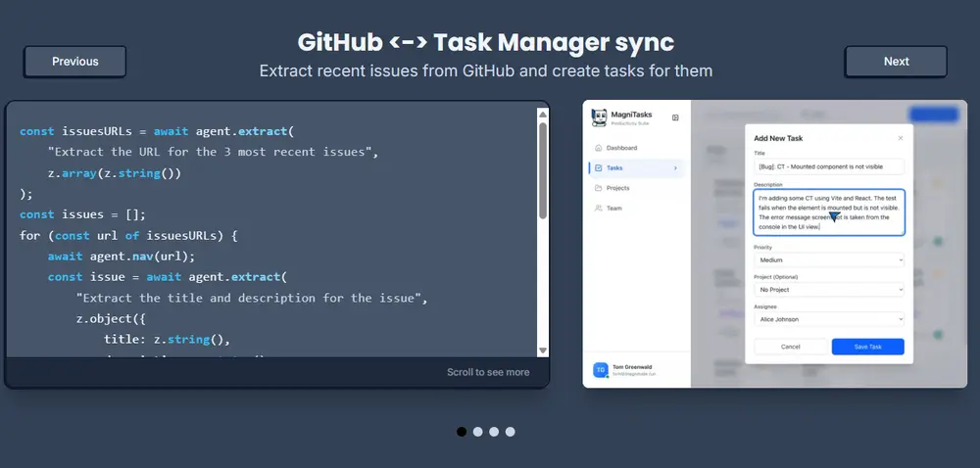Jump to the second carousel slide dot
Image resolution: width=980 pixels, height=468 pixels.
coord(477,431)
